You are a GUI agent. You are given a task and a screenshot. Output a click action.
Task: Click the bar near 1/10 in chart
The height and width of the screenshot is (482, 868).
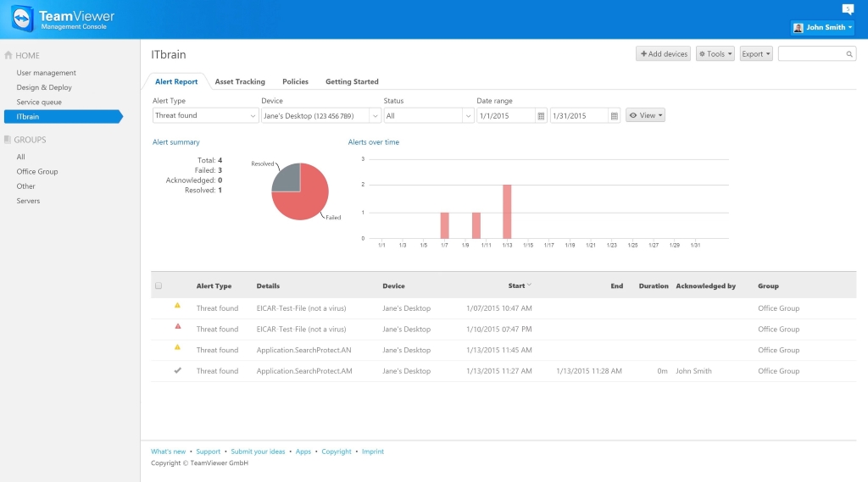click(476, 225)
